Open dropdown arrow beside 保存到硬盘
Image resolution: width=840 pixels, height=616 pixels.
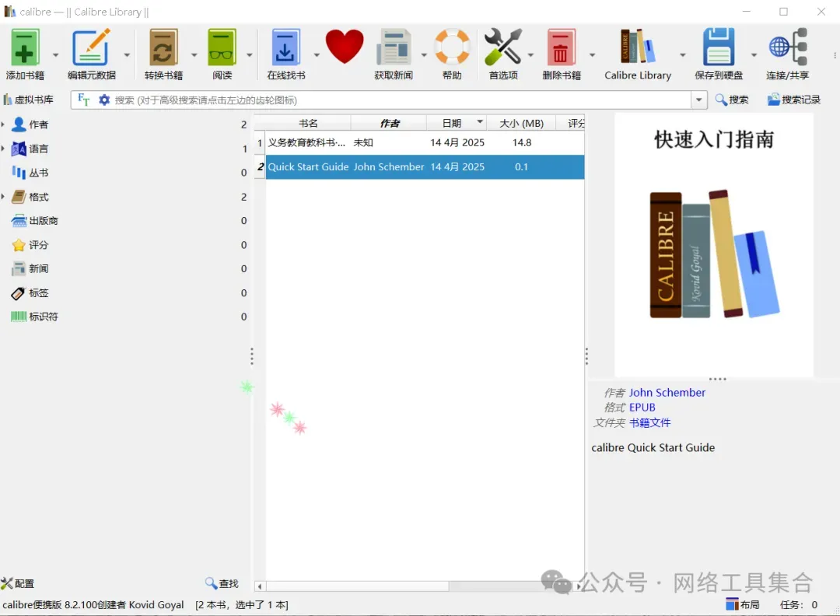[x=754, y=54]
